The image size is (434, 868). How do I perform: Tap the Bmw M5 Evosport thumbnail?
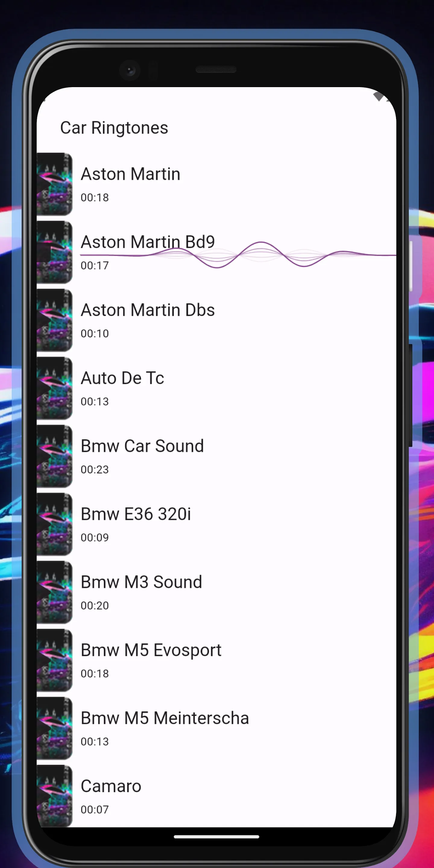(55, 660)
